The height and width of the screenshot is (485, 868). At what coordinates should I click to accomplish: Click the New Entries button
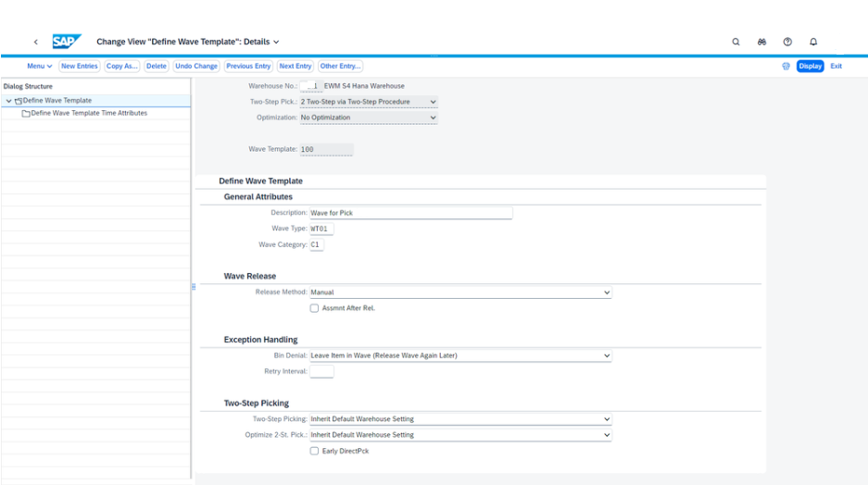click(80, 67)
